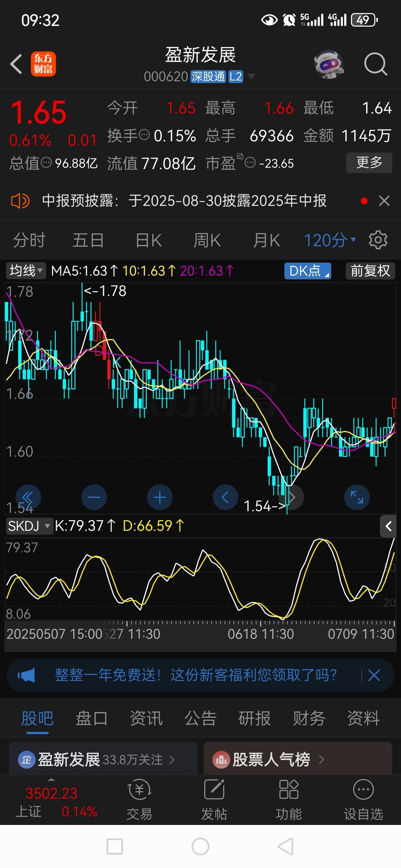Dismiss the 中报预披露 notice
The height and width of the screenshot is (868, 401).
click(x=384, y=201)
